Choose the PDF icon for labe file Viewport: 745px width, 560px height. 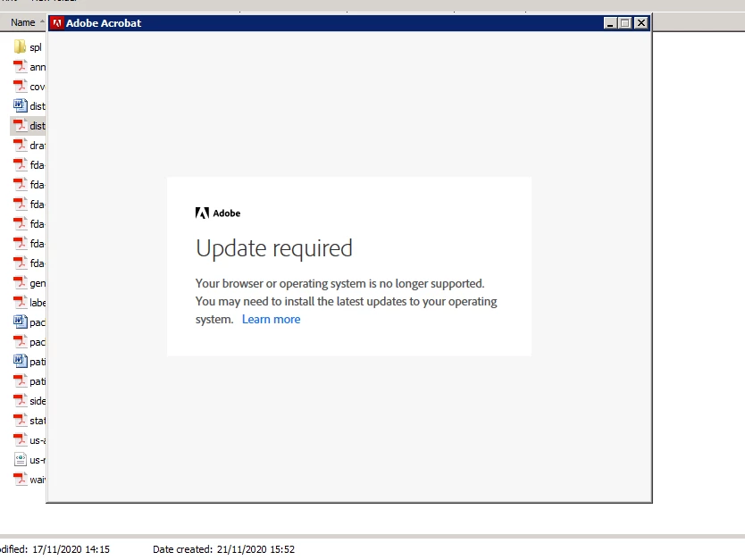(20, 302)
